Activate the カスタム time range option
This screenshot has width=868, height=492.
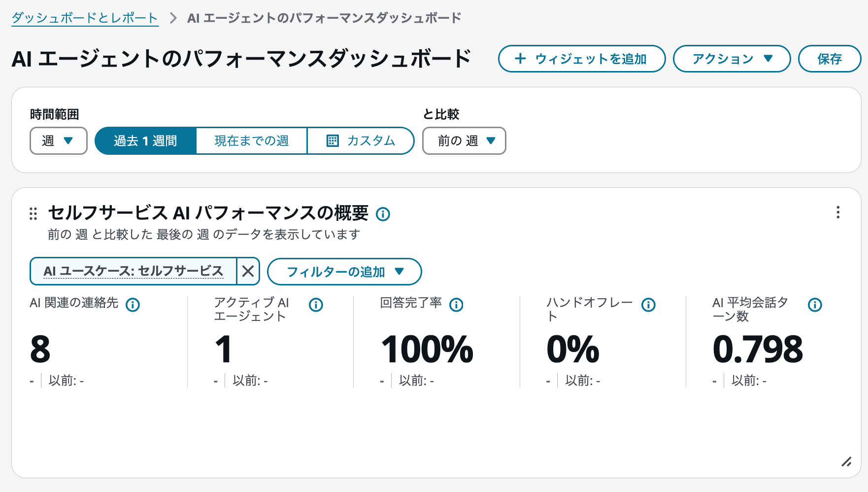361,141
